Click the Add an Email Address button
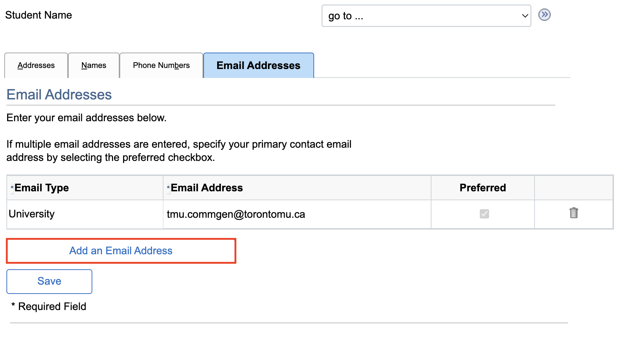644x344 pixels. 121,251
